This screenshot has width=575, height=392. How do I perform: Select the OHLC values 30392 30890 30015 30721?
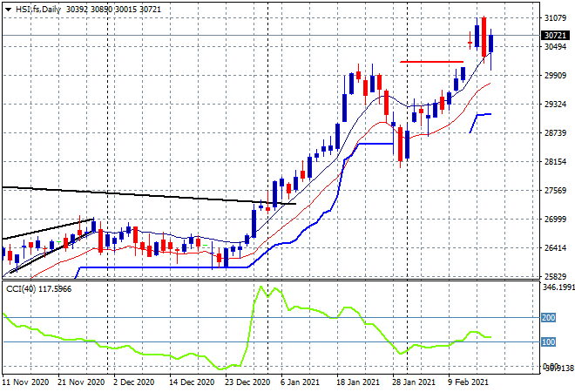tap(113, 10)
